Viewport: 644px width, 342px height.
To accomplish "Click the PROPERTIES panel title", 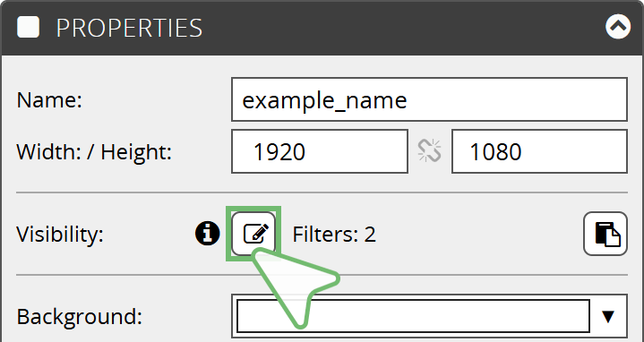I will point(129,28).
